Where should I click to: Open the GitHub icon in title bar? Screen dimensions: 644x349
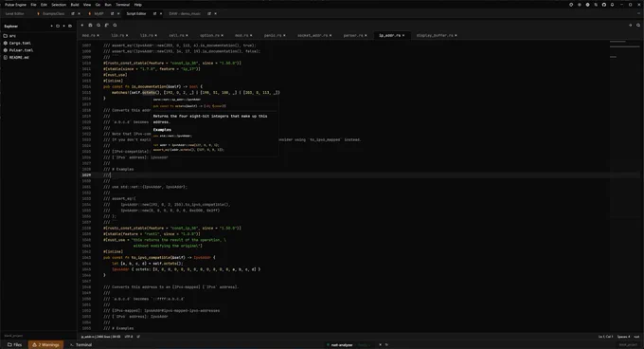(x=604, y=5)
